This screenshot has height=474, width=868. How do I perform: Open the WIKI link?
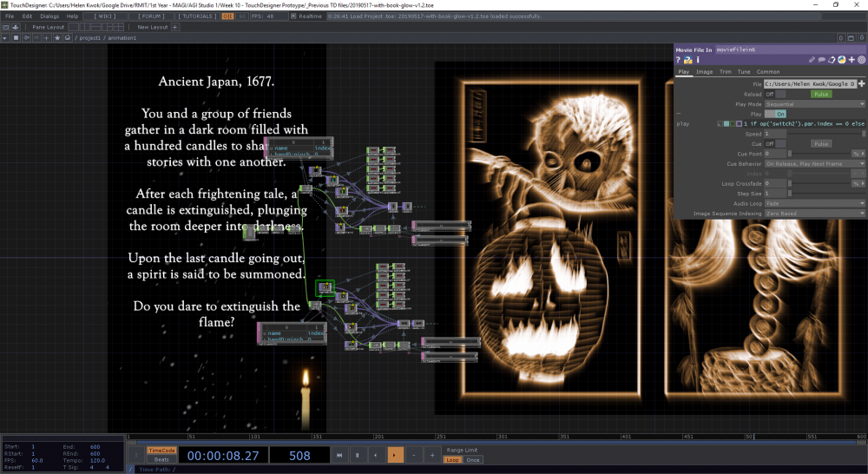click(x=105, y=16)
